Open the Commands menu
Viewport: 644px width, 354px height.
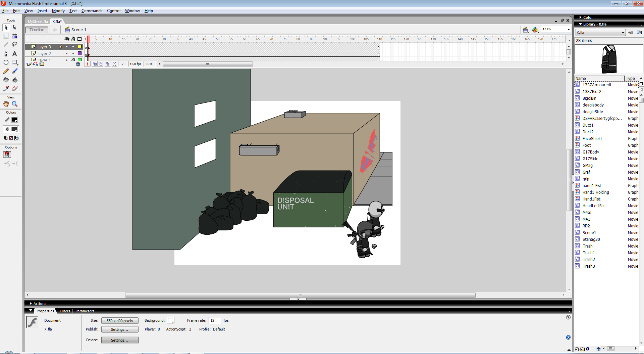pyautogui.click(x=92, y=11)
